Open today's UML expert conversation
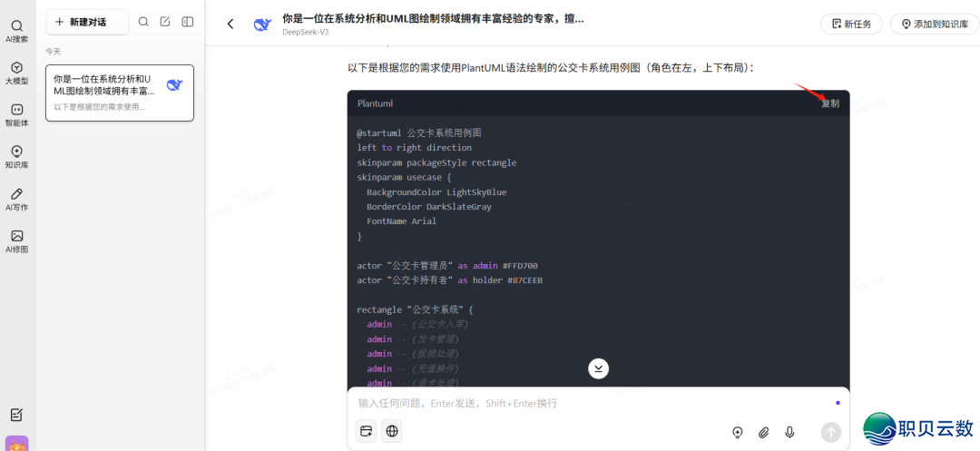This screenshot has width=980, height=451. pos(120,93)
